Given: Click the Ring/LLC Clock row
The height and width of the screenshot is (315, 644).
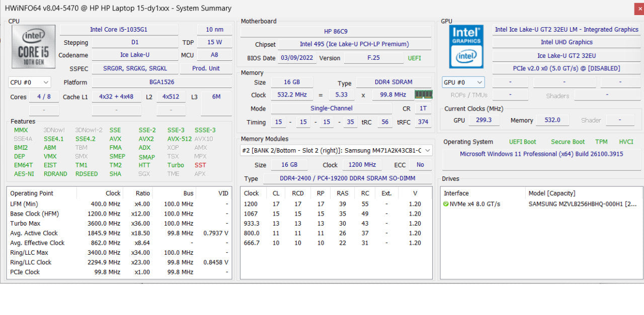Looking at the screenshot, I should 119,262.
